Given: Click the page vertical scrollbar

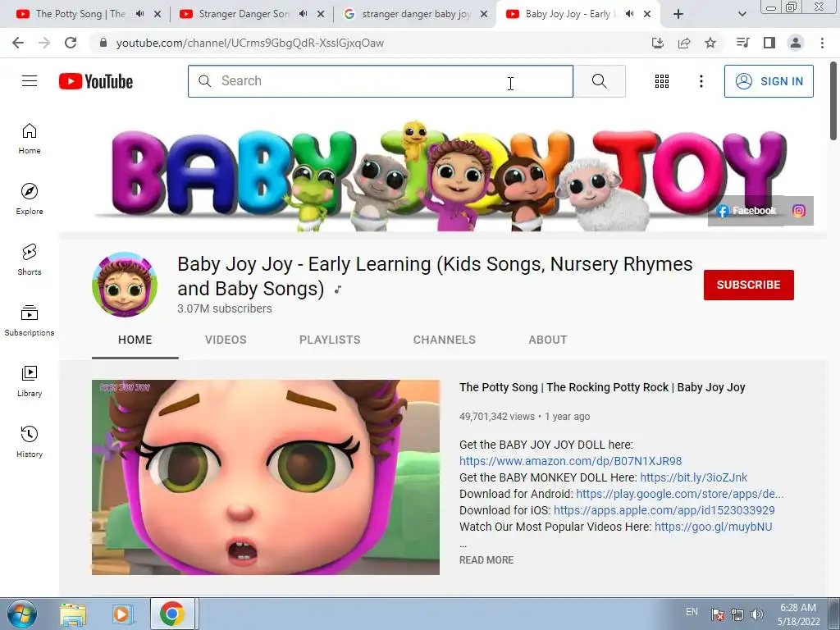Looking at the screenshot, I should 833,102.
